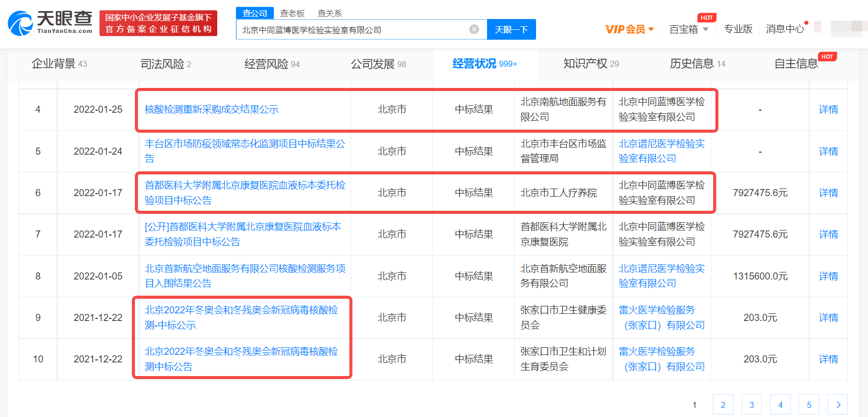Click the date 2022-01-24 cell

(x=98, y=151)
